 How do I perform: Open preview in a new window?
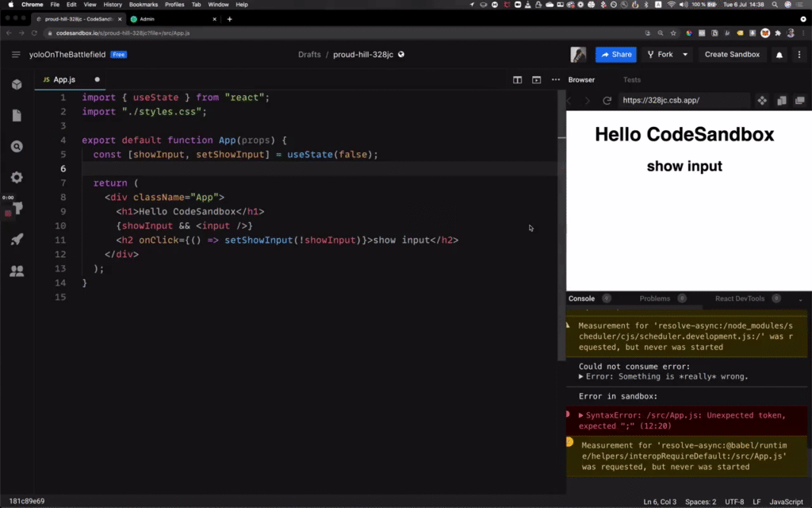point(801,101)
